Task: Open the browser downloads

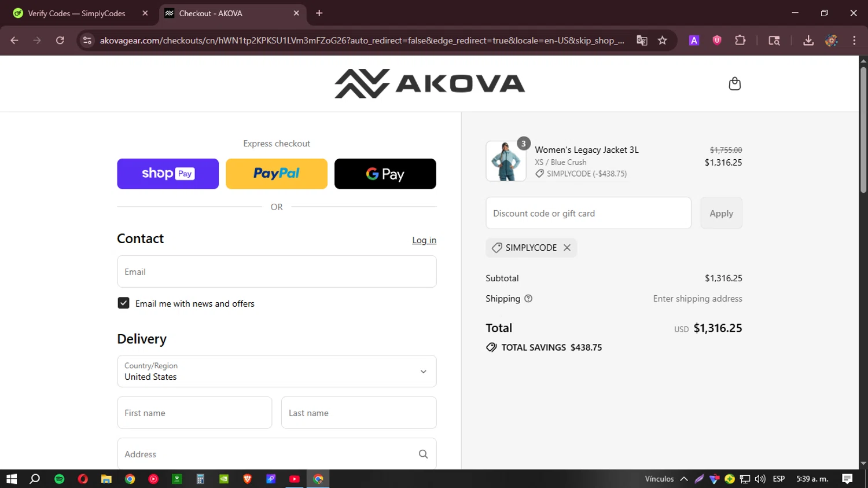Action: pos(808,41)
